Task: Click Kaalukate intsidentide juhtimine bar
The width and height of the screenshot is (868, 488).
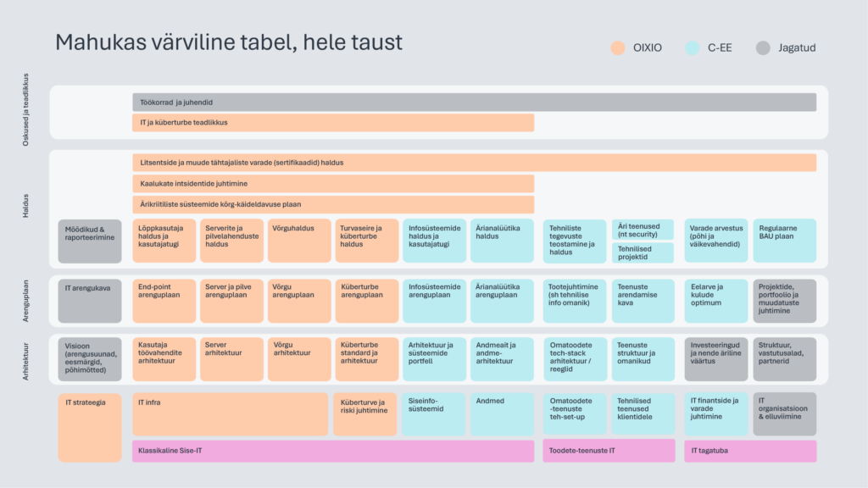Action: coord(333,184)
